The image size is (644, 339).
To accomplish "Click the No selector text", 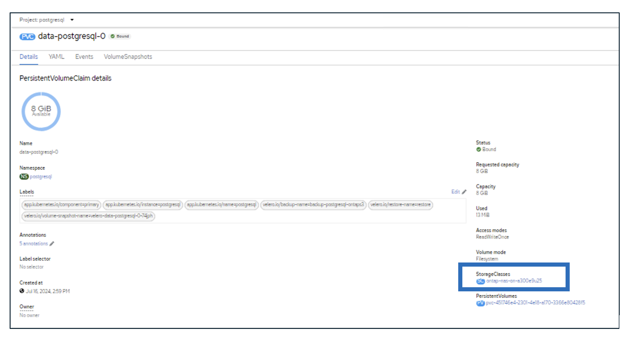I will click(32, 267).
